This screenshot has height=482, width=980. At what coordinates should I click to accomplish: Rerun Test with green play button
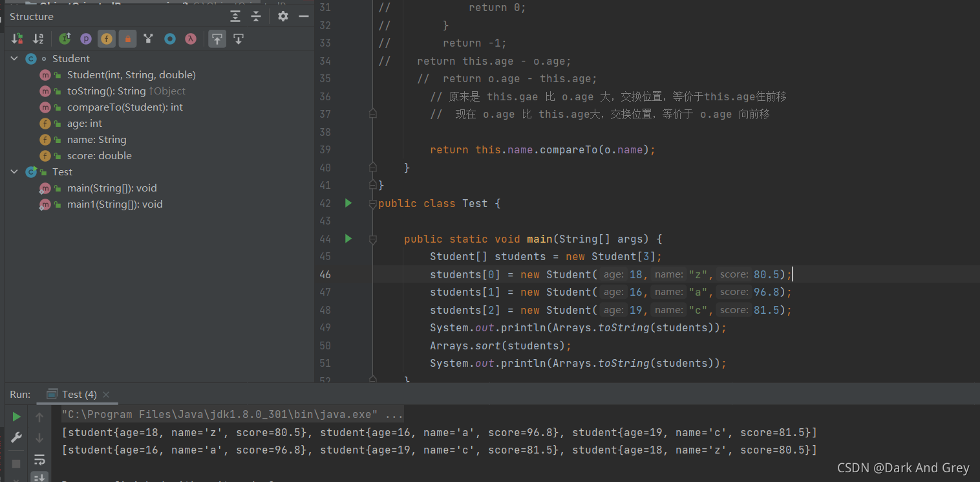[x=17, y=417]
